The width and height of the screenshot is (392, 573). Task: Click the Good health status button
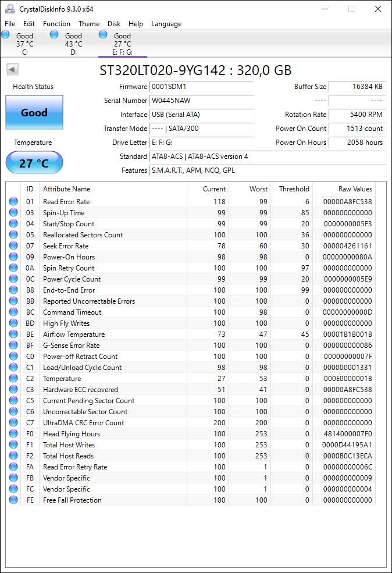pyautogui.click(x=34, y=112)
